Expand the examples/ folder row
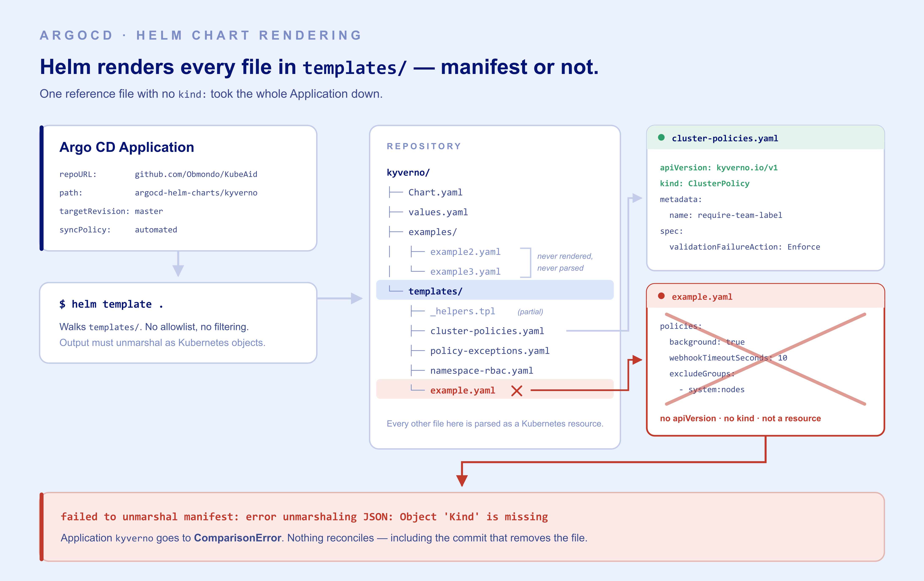924x581 pixels. (433, 232)
